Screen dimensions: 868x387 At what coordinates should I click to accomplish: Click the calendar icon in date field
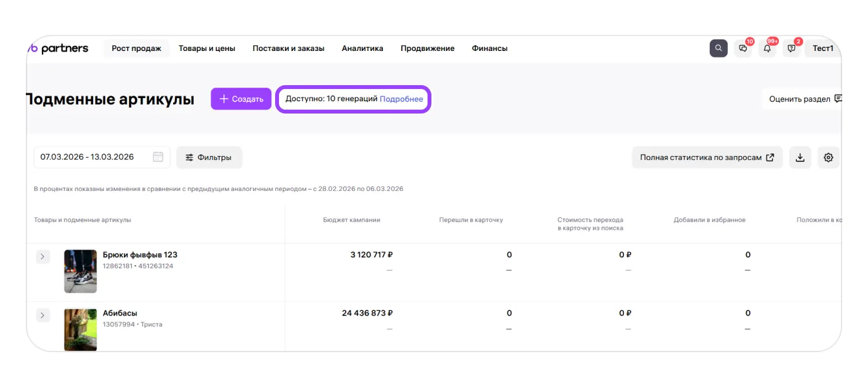click(x=158, y=157)
